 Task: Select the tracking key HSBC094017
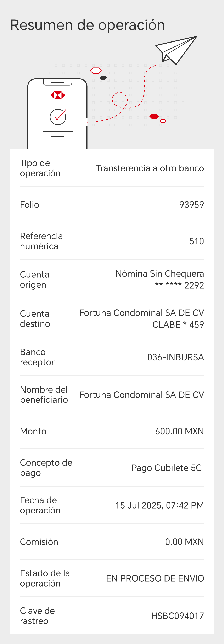(178, 616)
